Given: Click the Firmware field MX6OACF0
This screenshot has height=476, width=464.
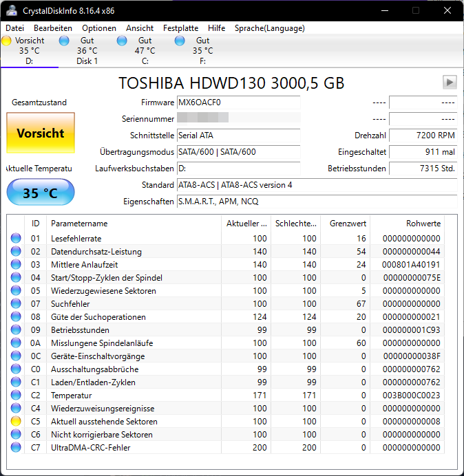Looking at the screenshot, I should pyautogui.click(x=238, y=102).
